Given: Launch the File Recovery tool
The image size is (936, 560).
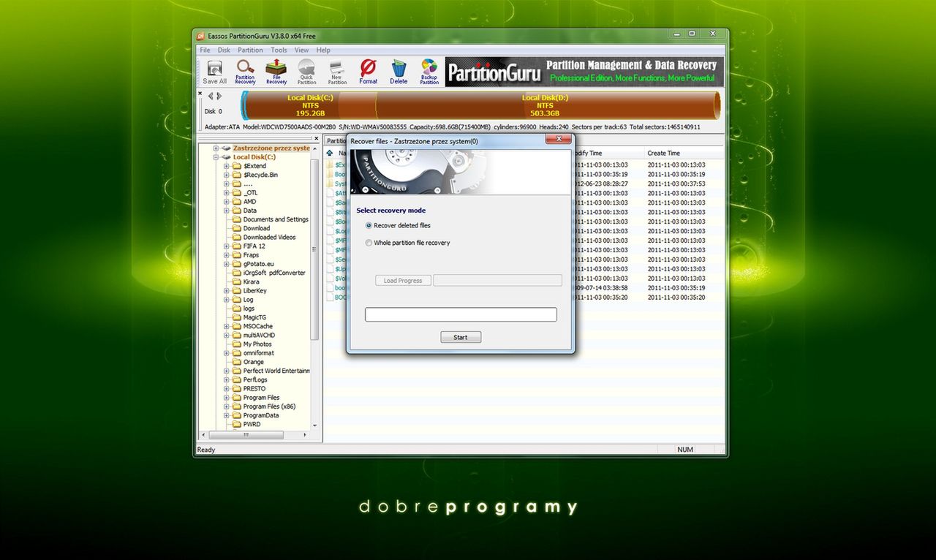Looking at the screenshot, I should [276, 72].
